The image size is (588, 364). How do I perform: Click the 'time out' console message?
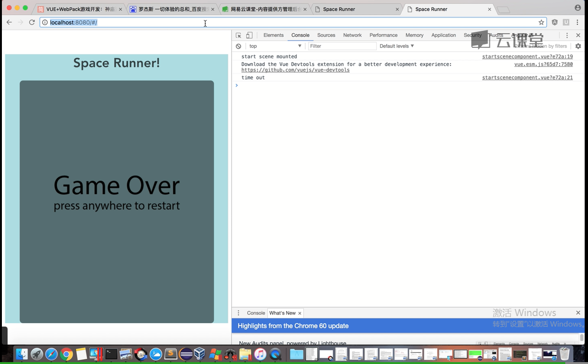[253, 77]
